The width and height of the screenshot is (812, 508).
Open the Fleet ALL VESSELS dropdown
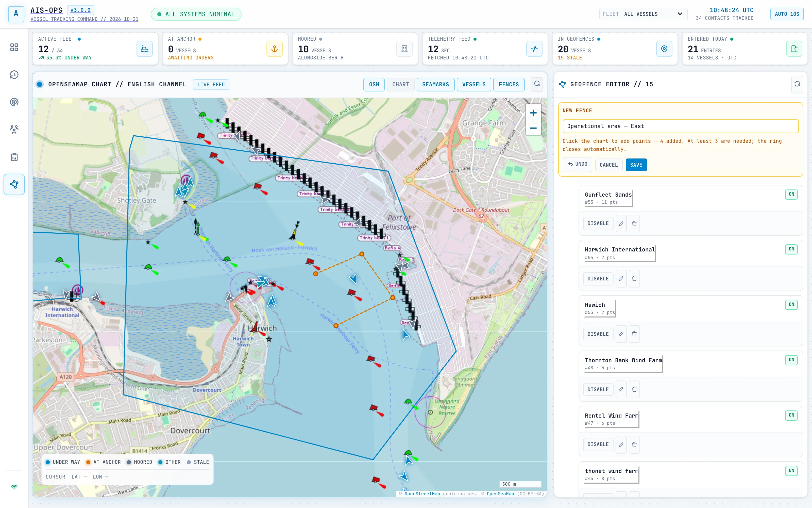pyautogui.click(x=643, y=14)
